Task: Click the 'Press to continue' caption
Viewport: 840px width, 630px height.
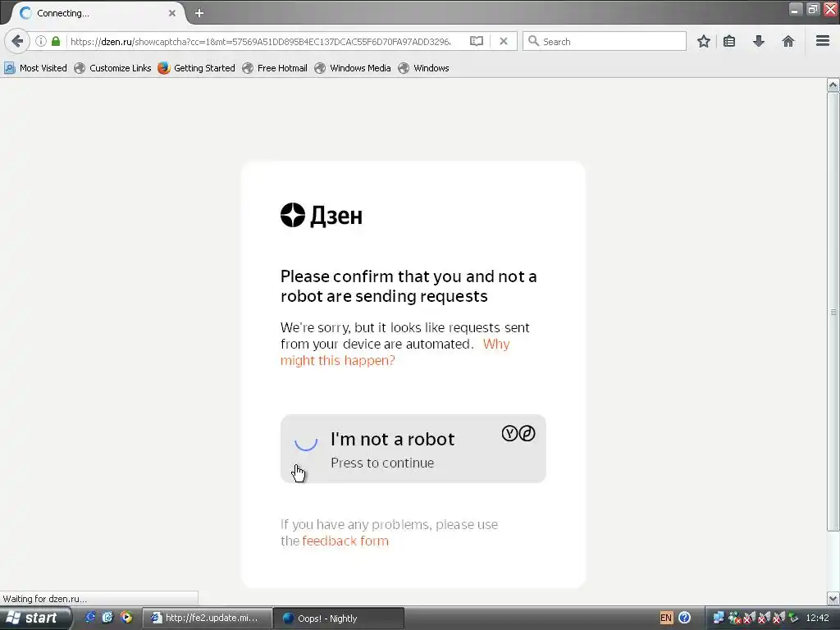Action: [382, 463]
